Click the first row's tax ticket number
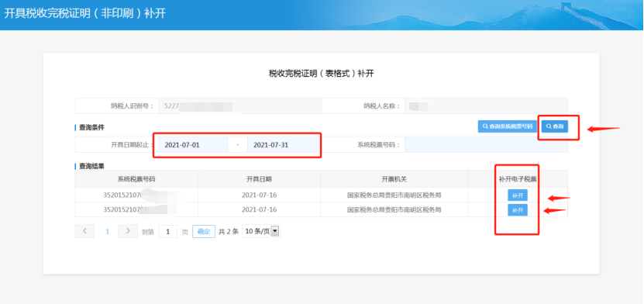This screenshot has height=304, width=644. click(136, 195)
